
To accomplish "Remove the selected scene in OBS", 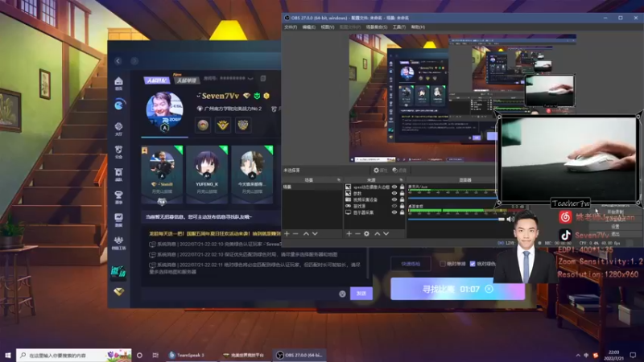I will [295, 233].
